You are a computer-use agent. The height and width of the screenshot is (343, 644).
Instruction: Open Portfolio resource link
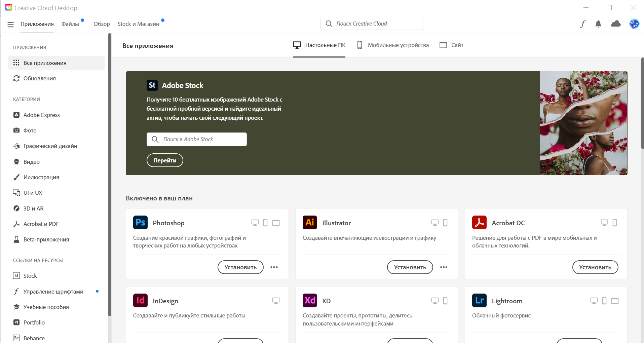56,322
